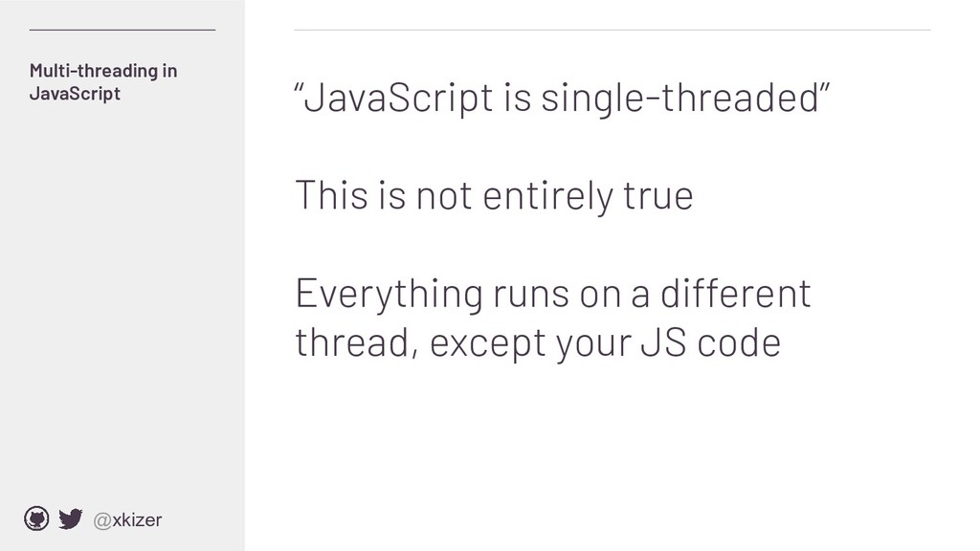Click the words "JS code" at end
This screenshot has height=551, width=980.
[x=711, y=343]
